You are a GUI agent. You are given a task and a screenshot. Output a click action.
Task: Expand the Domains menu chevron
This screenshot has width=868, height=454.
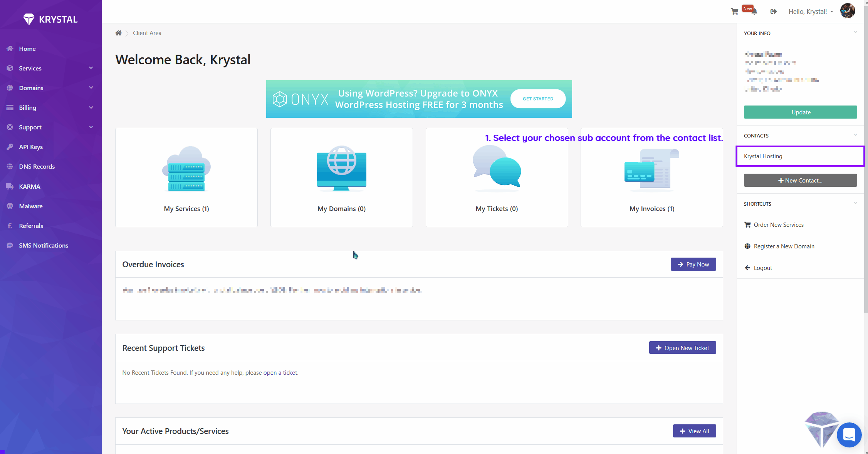tap(91, 88)
